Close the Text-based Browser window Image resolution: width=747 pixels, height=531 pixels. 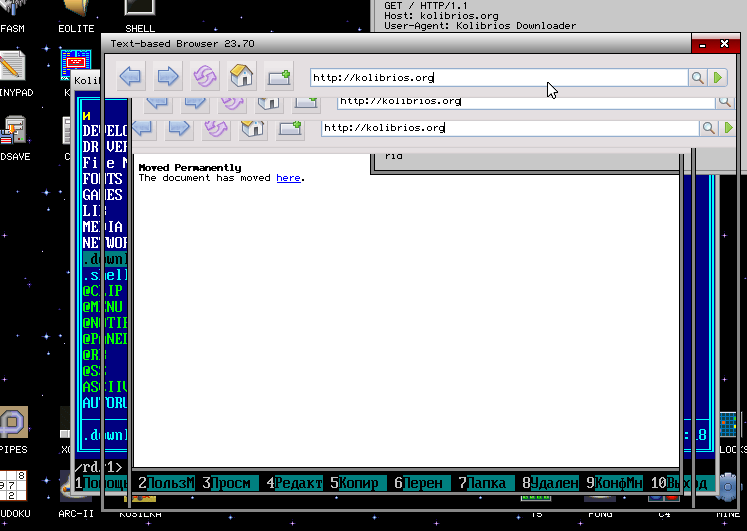[723, 44]
